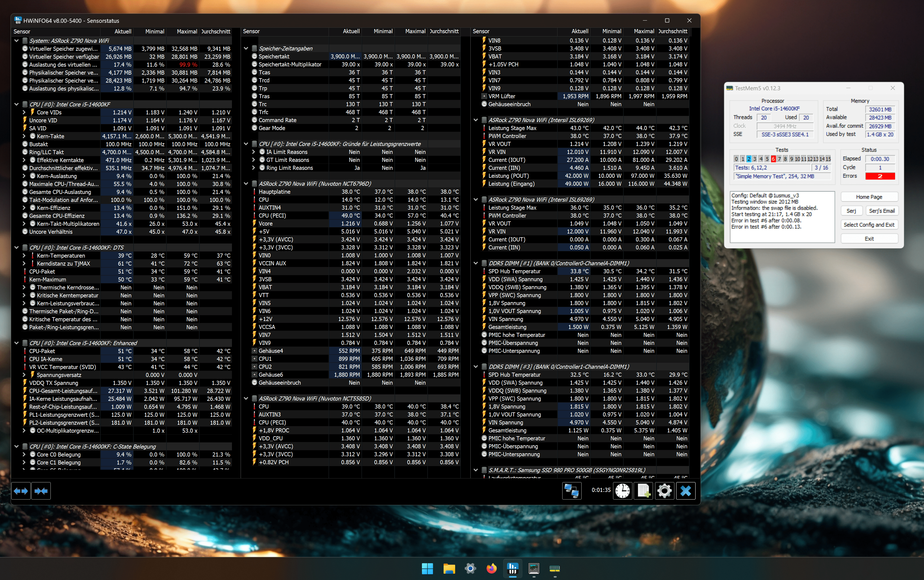Click the Serj button
This screenshot has height=580, width=924.
pos(852,211)
